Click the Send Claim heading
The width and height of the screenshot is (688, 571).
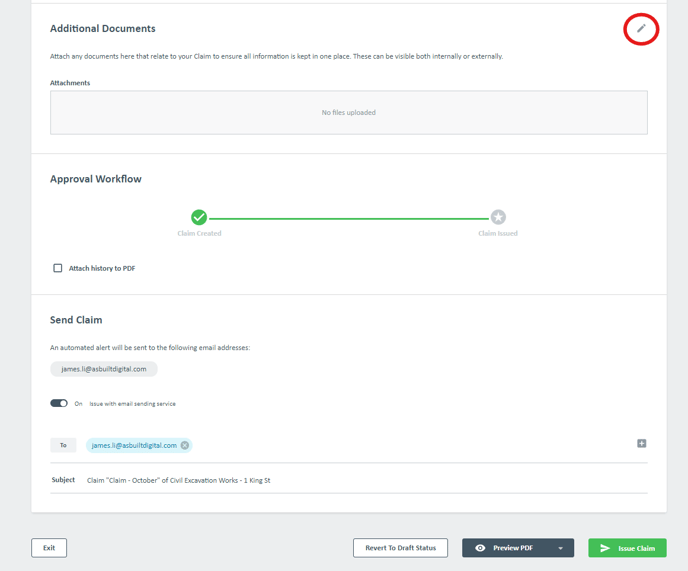pos(76,320)
